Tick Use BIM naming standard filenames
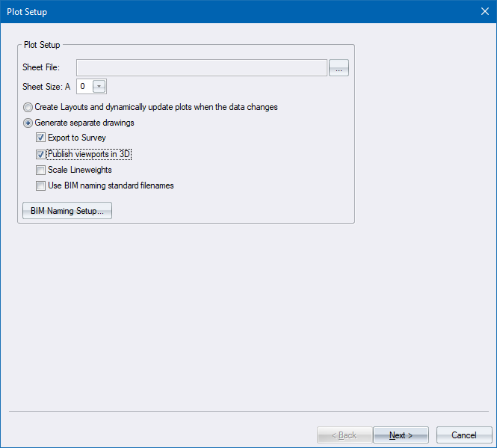Screen dimensions: 497x448 point(41,185)
